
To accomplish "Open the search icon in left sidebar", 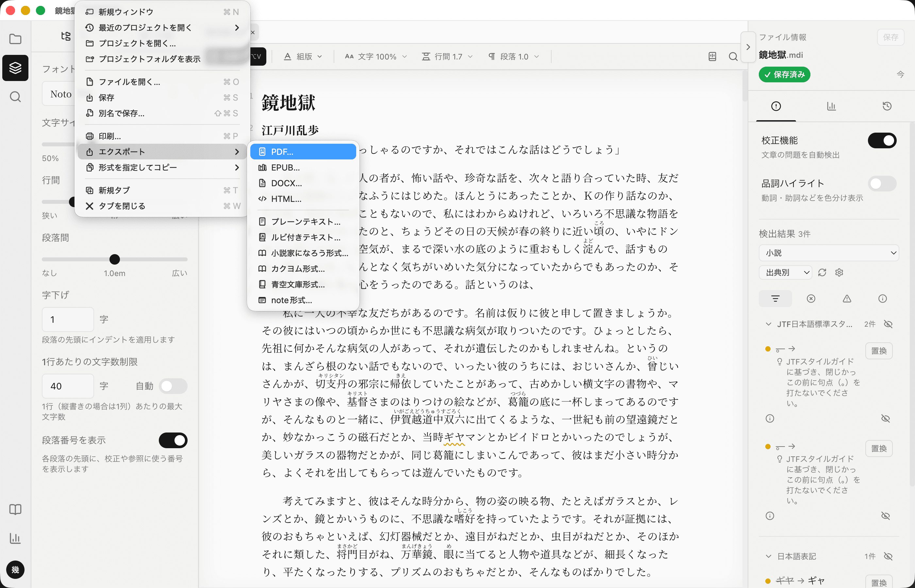I will tap(15, 97).
